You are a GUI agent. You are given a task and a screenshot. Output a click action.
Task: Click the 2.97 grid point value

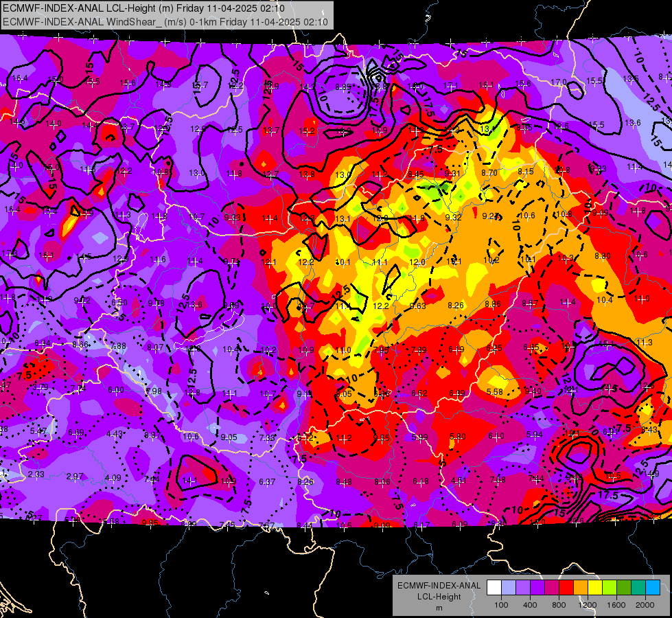click(75, 477)
